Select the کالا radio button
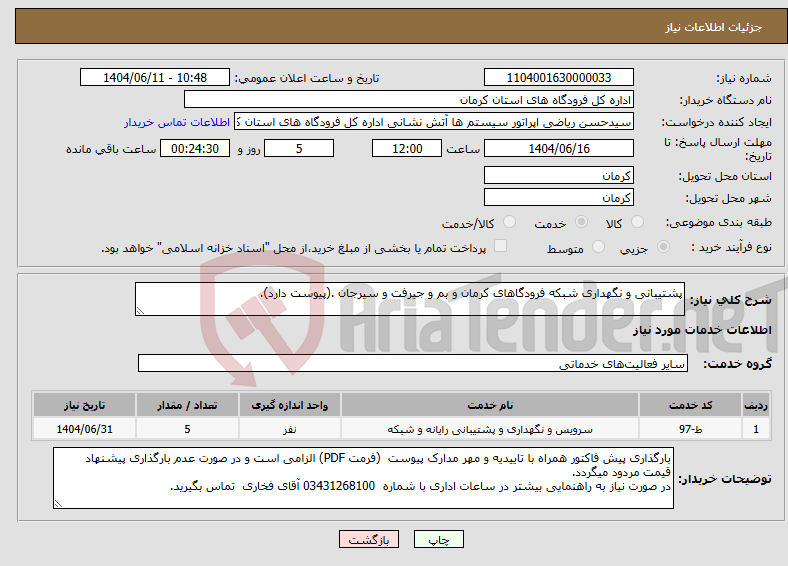788x566 pixels. (x=637, y=222)
